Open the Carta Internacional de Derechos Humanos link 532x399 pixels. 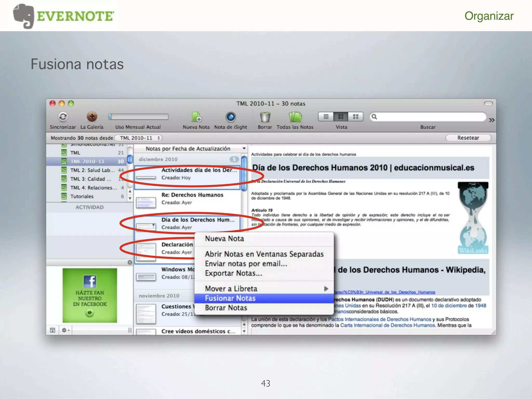[388, 325]
